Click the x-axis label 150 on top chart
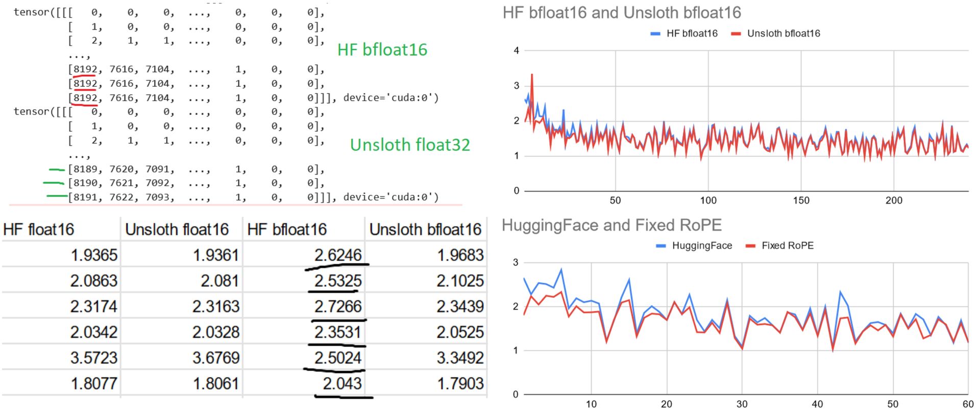The height and width of the screenshot is (416, 980). (801, 201)
